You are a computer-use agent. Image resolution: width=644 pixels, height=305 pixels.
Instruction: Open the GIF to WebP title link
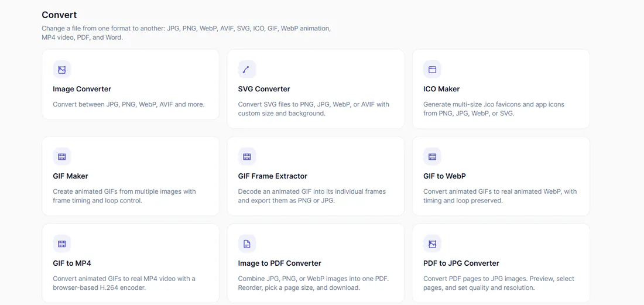444,176
